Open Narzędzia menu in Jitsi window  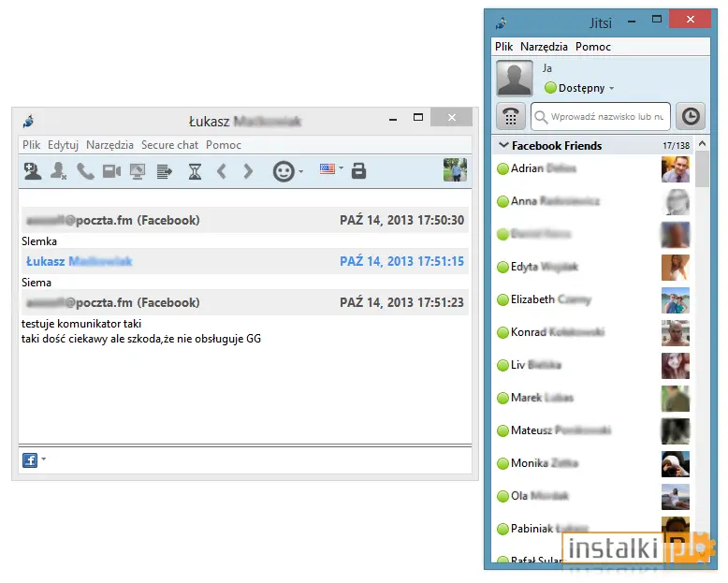544,47
